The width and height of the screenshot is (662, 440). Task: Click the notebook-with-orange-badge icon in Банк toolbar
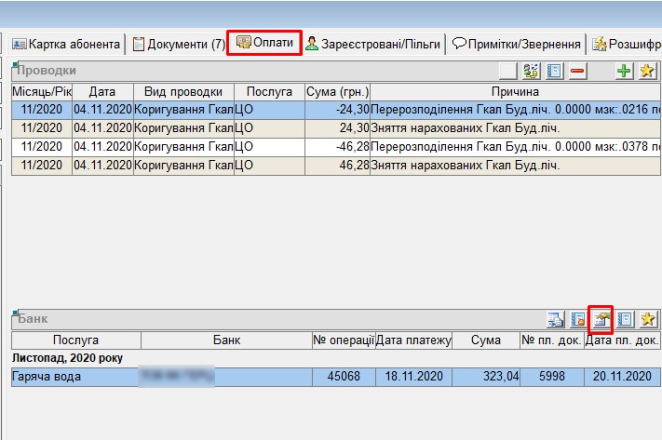click(578, 320)
